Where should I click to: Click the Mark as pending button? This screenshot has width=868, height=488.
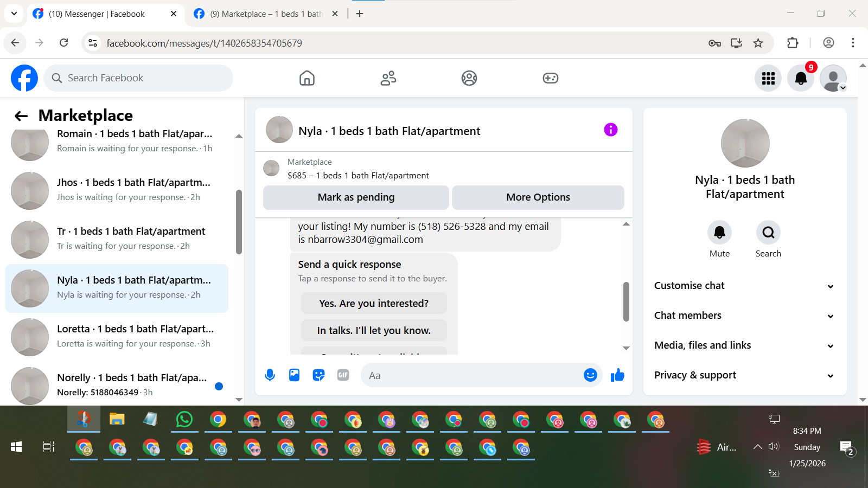coord(356,197)
